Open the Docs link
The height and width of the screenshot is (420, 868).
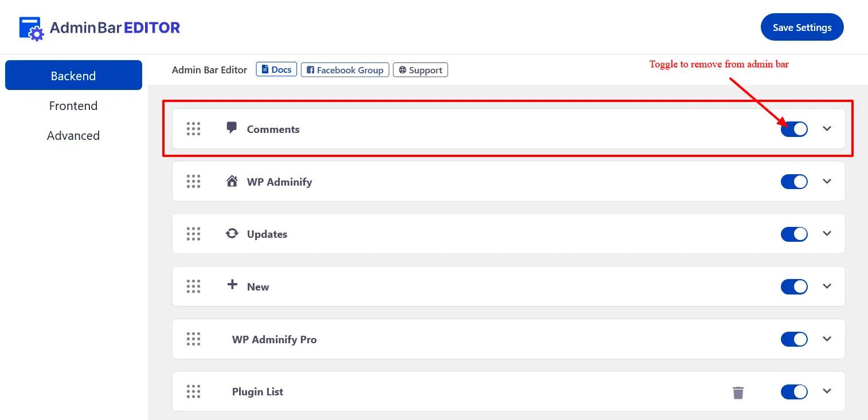(276, 69)
